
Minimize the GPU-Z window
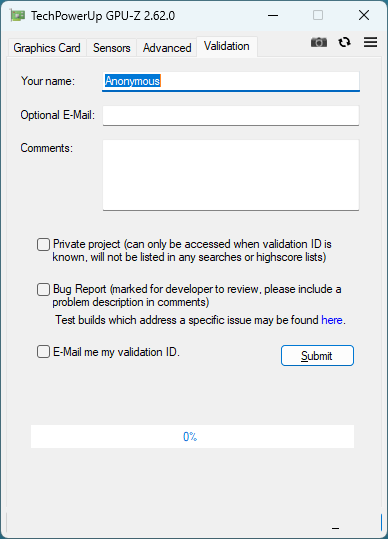(273, 15)
